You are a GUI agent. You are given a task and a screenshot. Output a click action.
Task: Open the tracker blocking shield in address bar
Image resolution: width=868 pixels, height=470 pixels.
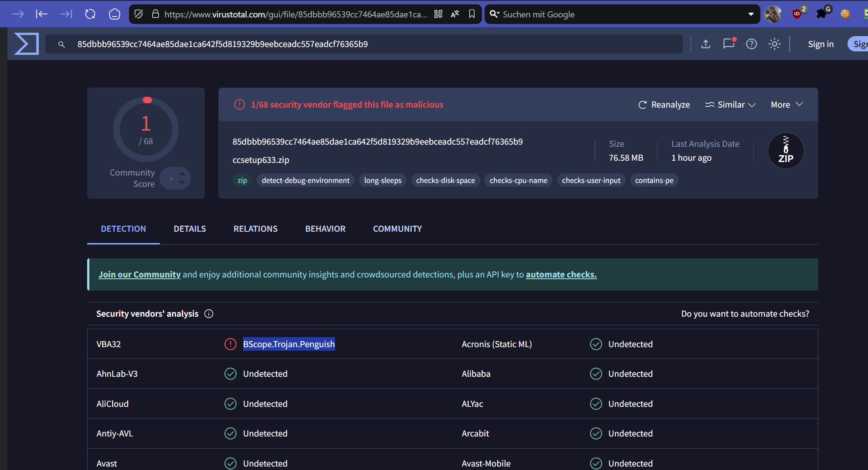139,14
